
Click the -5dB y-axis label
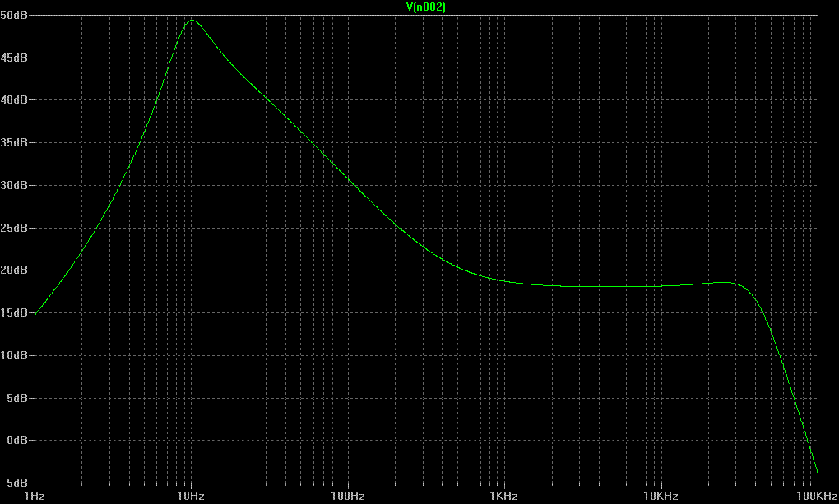pyautogui.click(x=16, y=483)
